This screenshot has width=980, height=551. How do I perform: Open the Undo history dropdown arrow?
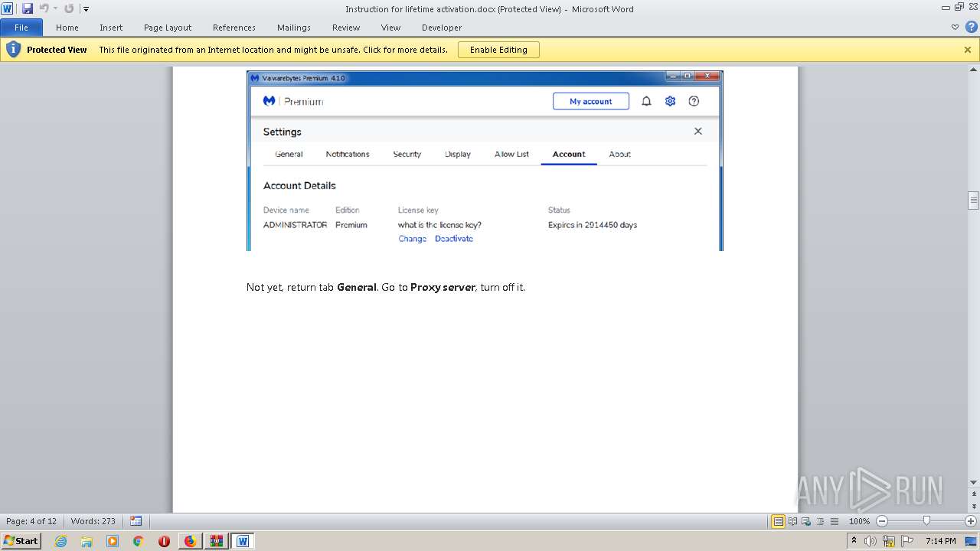(x=55, y=8)
